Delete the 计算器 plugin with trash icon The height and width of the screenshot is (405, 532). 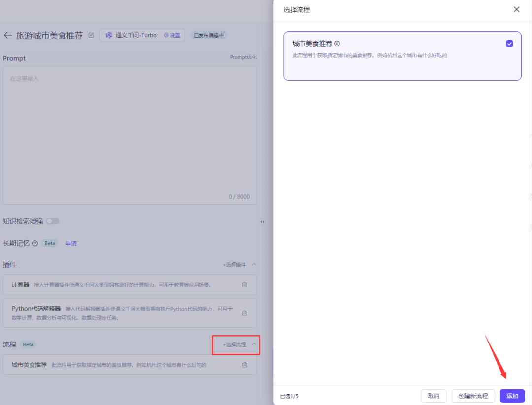pos(245,285)
